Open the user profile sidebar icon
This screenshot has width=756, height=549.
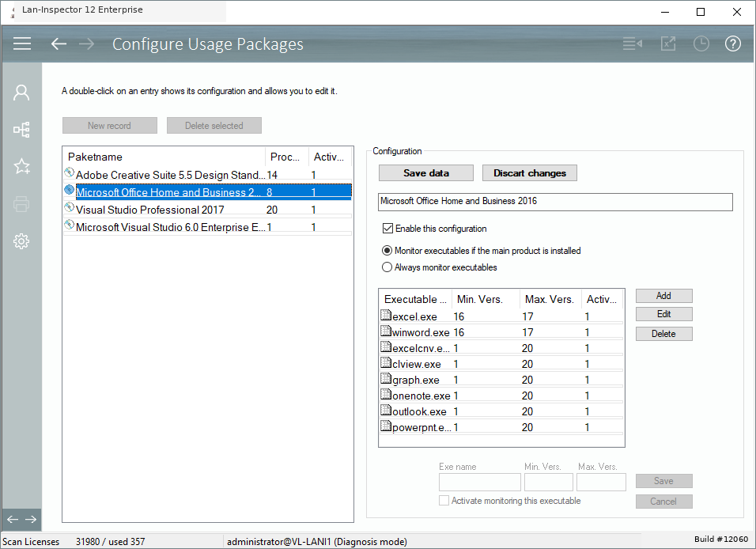21,93
